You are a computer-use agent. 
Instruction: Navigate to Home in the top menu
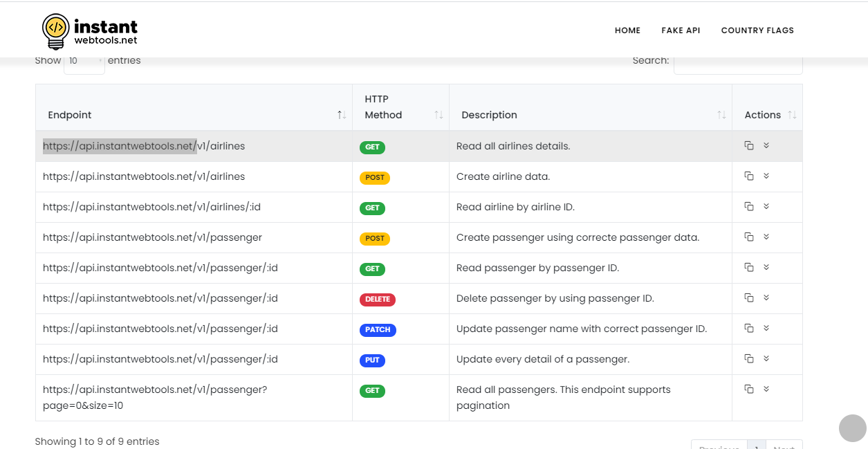(627, 30)
